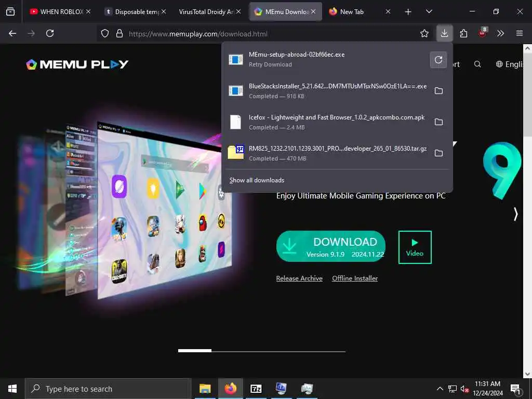Open a new browser tab
Screen dimensions: 532x399
(x=408, y=12)
